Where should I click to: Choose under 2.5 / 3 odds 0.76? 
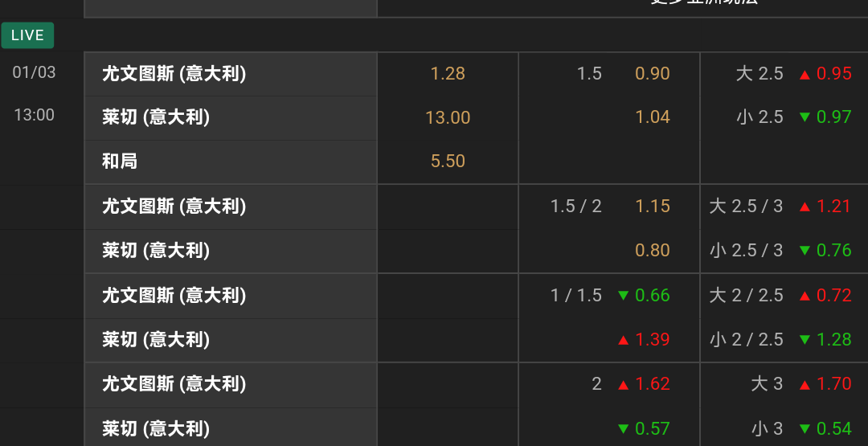click(x=833, y=250)
